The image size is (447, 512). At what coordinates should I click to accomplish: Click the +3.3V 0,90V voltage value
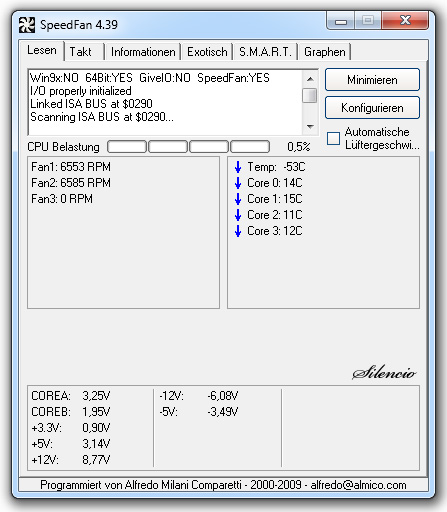[x=96, y=428]
